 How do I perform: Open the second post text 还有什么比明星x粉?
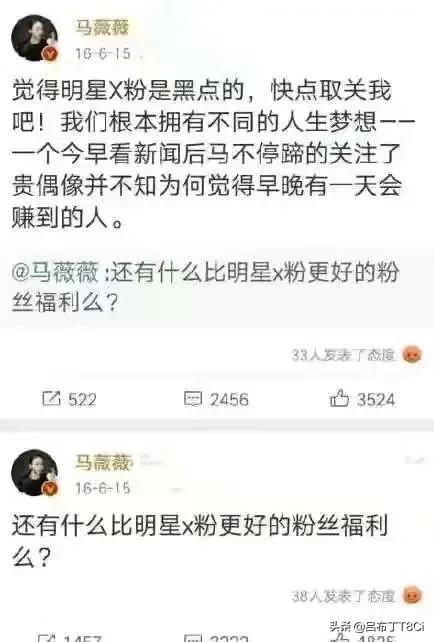click(x=199, y=540)
